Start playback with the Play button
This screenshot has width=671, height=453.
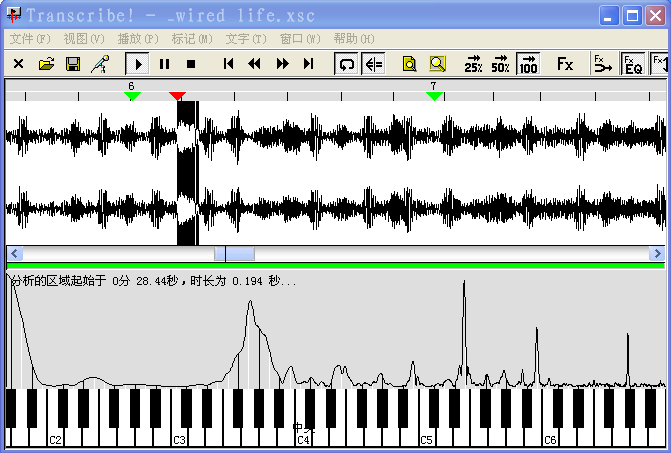tap(137, 64)
